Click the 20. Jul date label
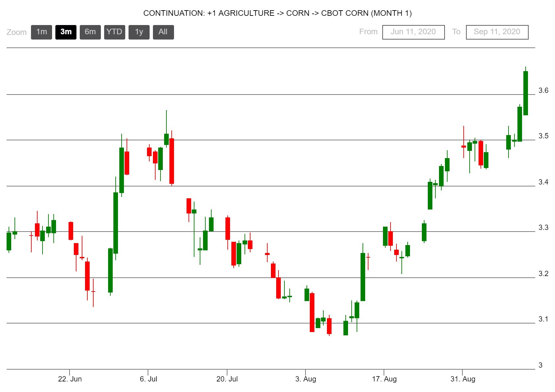This screenshot has height=392, width=555. pos(227,379)
